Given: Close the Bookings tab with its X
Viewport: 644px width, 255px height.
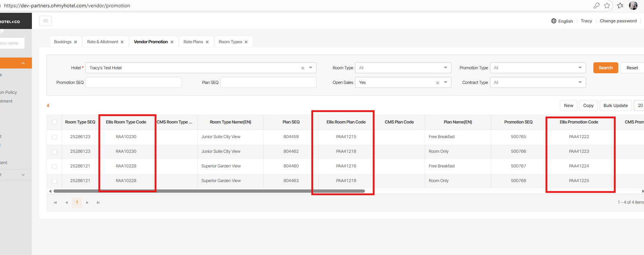Looking at the screenshot, I should pos(76,42).
